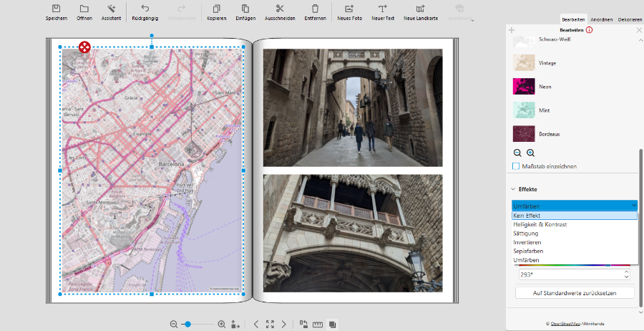Increase hue value with stepper up arrow
644x331 pixels.
point(627,272)
